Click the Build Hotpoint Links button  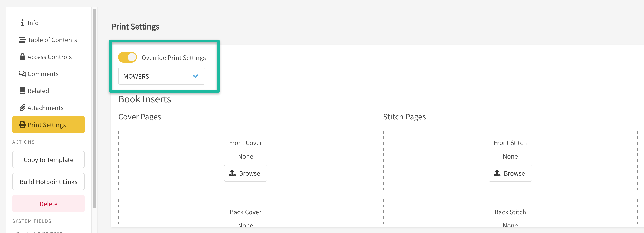point(48,182)
